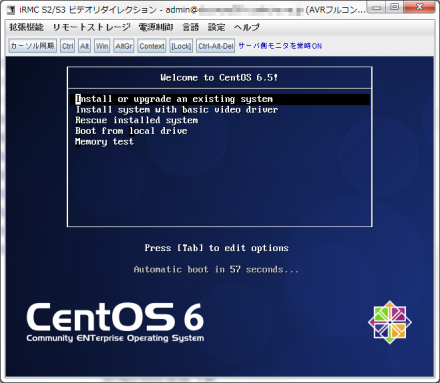Toggle the Ctrl key button
The width and height of the screenshot is (440, 383).
68,46
